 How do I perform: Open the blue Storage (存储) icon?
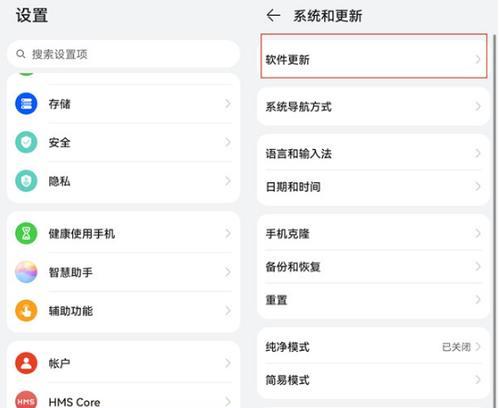point(26,104)
